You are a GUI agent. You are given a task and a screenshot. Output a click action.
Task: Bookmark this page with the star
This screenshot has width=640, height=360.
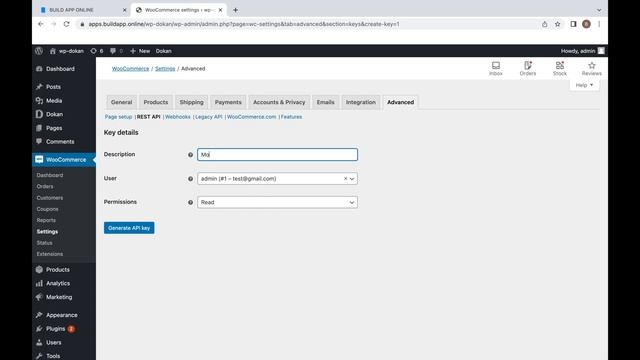(x=558, y=24)
